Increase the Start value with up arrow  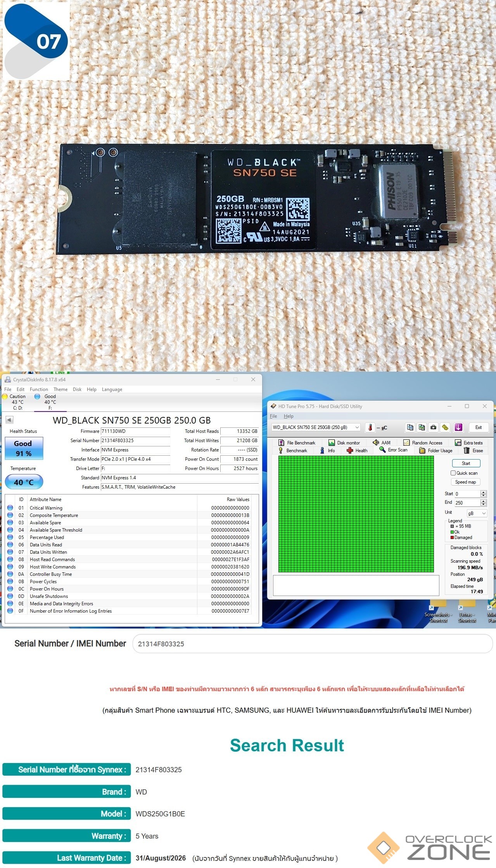pos(483,492)
